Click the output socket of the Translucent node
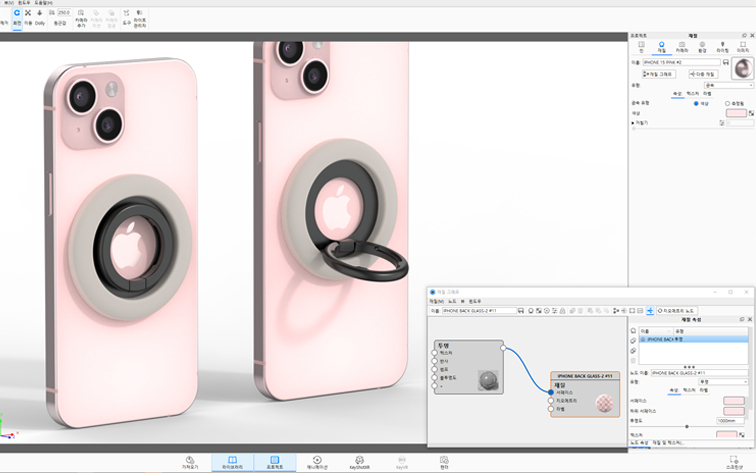 (503, 348)
